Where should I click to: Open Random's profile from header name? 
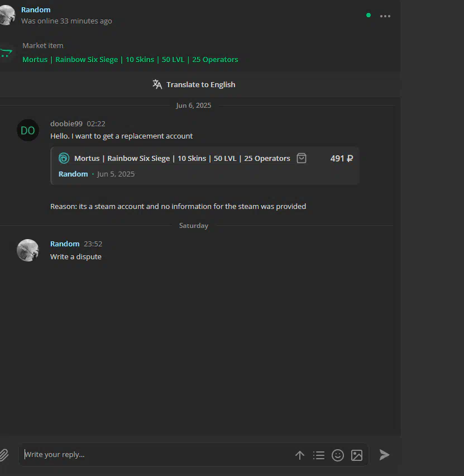pos(36,9)
